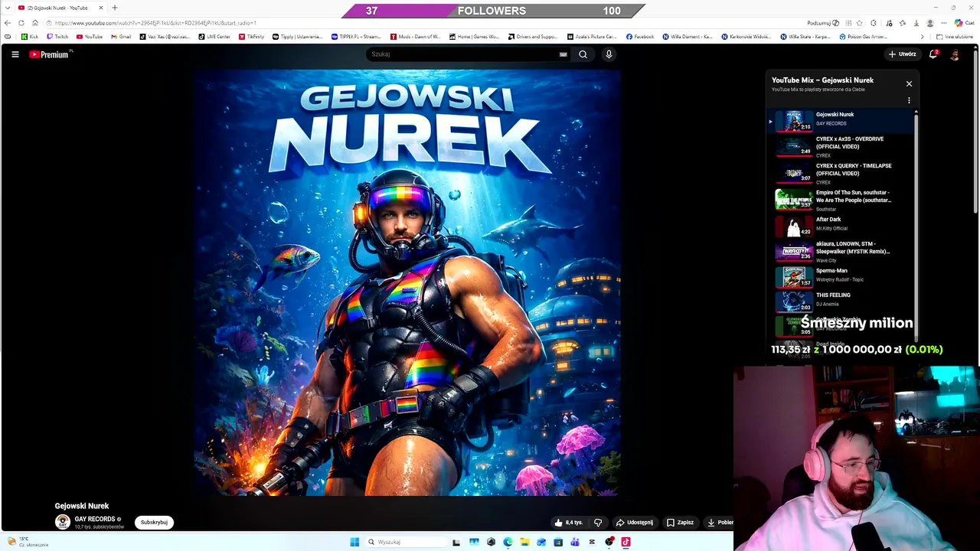The width and height of the screenshot is (980, 551).
Task: Click the Gejowski Nurek video title
Action: [x=82, y=506]
